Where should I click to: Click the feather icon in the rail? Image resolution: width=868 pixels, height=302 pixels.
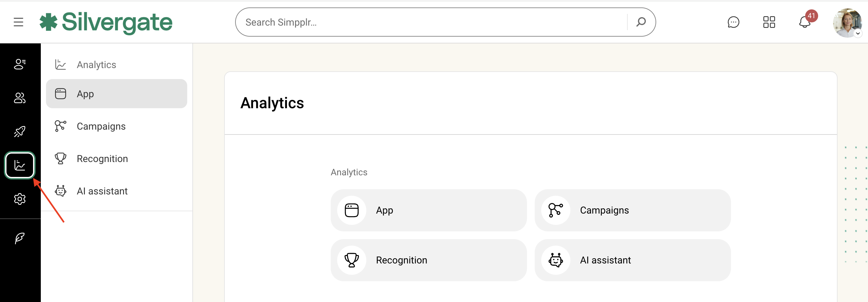[20, 238]
